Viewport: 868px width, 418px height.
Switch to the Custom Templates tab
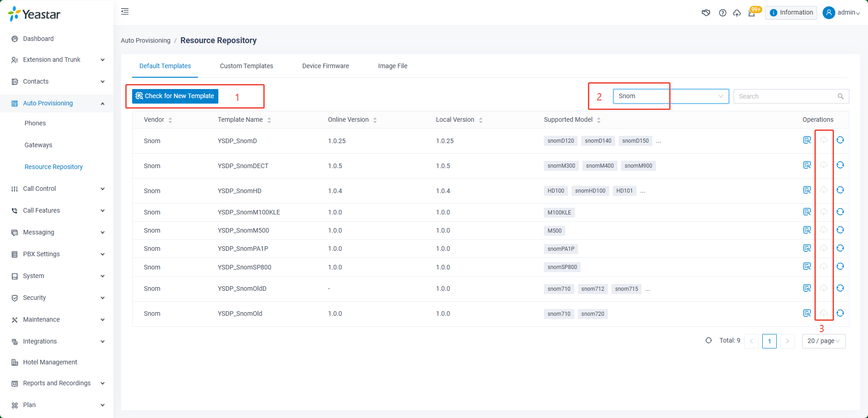tap(247, 66)
